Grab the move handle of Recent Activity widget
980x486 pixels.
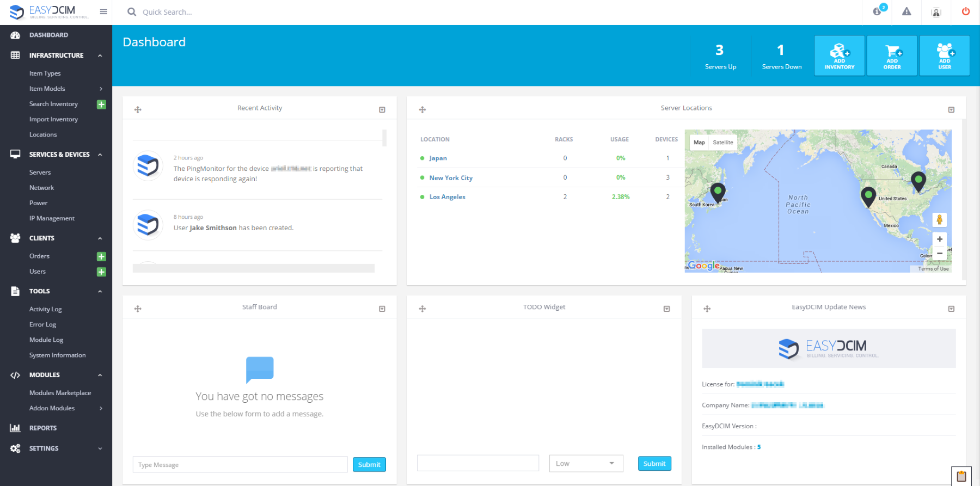point(138,110)
